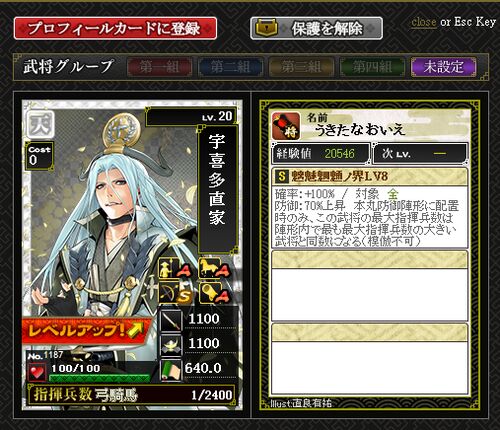
Task: Click the red general 将 badge icon
Action: (x=286, y=126)
